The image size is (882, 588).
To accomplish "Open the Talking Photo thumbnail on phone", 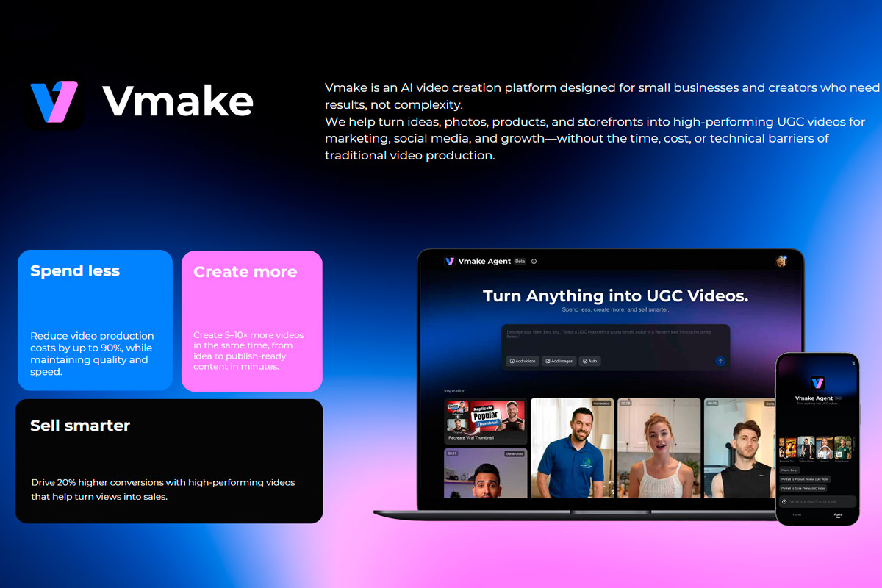I will pyautogui.click(x=806, y=448).
